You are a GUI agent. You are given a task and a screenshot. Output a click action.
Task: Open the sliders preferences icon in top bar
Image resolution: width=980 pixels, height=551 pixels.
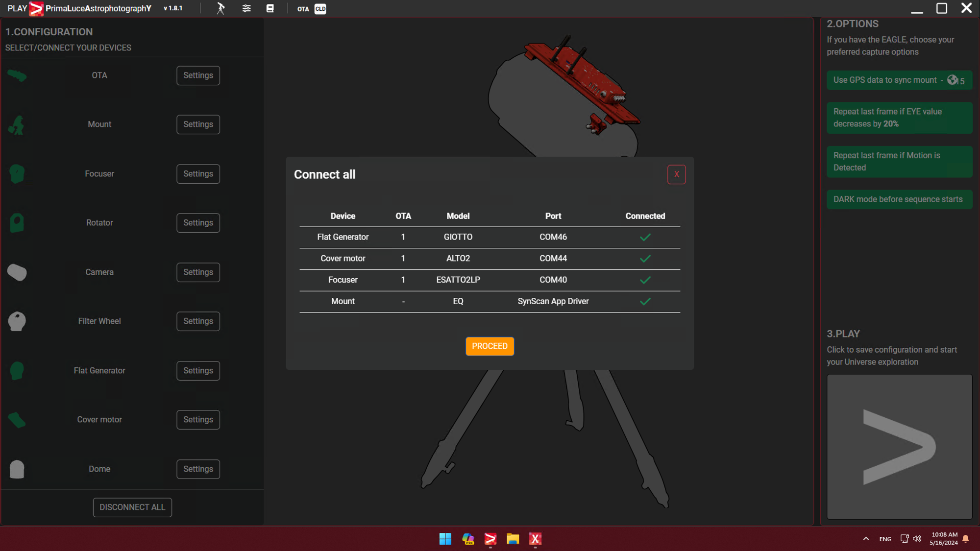(246, 8)
